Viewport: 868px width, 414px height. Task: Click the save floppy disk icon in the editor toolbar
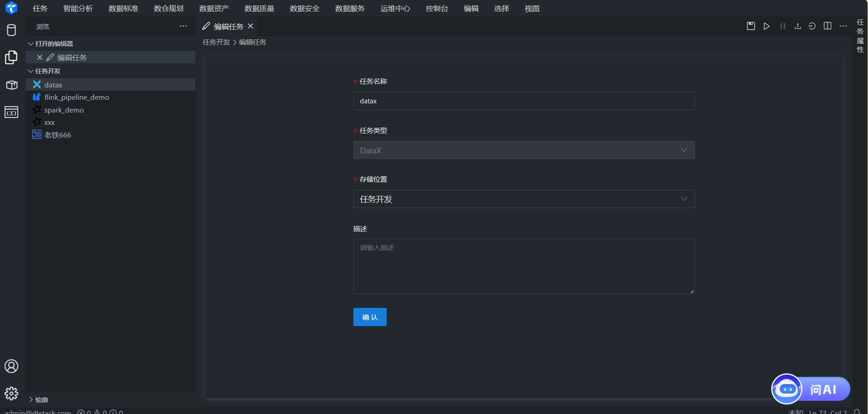(x=751, y=26)
